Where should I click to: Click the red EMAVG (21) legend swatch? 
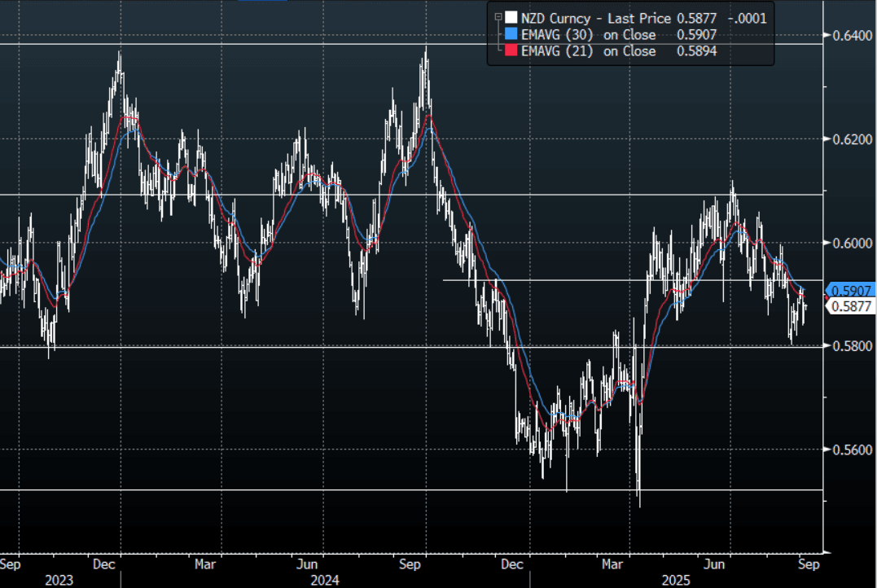(510, 51)
